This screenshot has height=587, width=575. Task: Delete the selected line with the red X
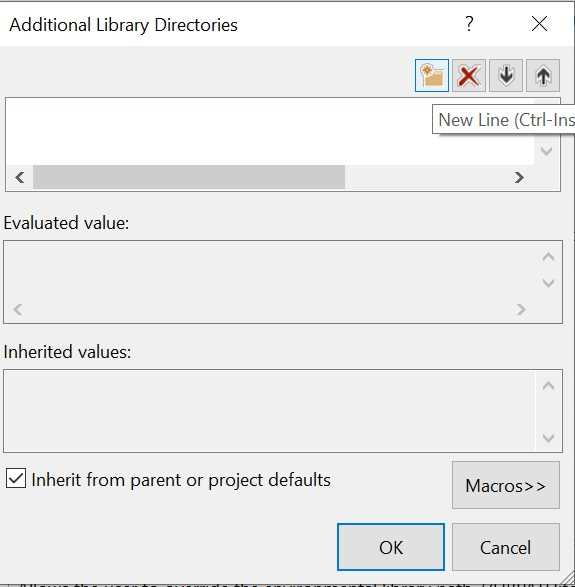tap(469, 76)
